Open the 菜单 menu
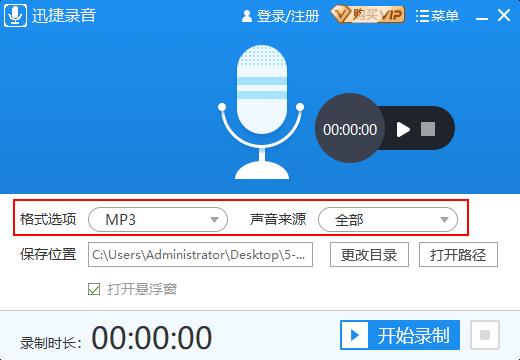Image resolution: width=520 pixels, height=360 pixels. point(437,16)
